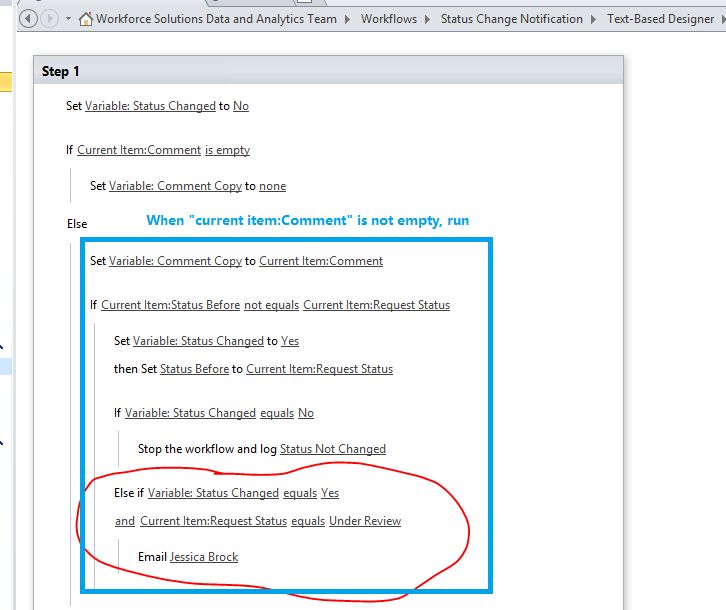Select the Else branch label
The width and height of the screenshot is (726, 610).
click(x=77, y=224)
